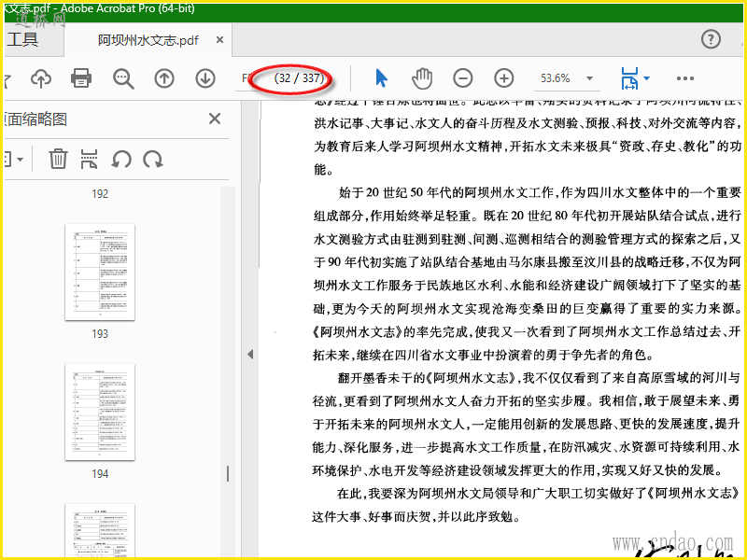The image size is (747, 560).
Task: Click the line beginning 翻开墨香未干的
Action: point(539,378)
